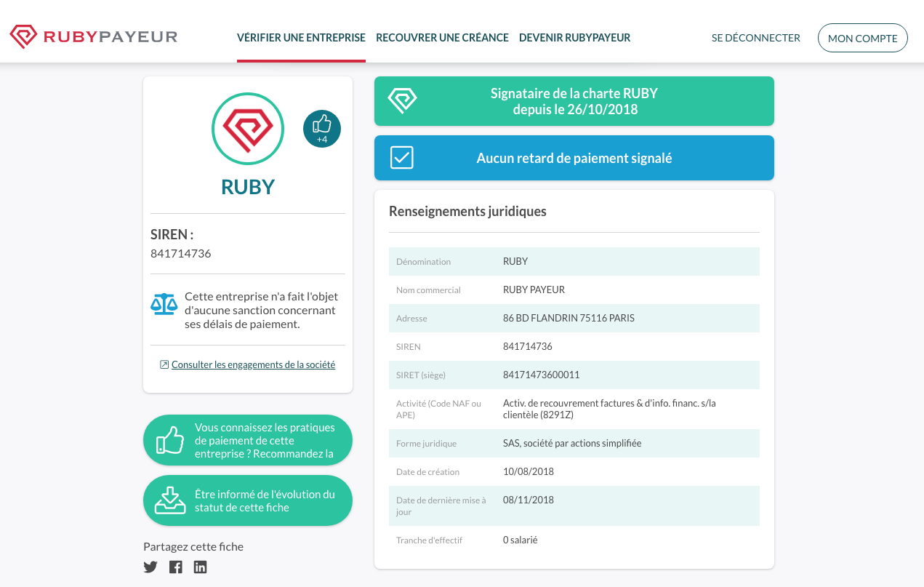
Task: Open Mon compte button
Action: 863,39
